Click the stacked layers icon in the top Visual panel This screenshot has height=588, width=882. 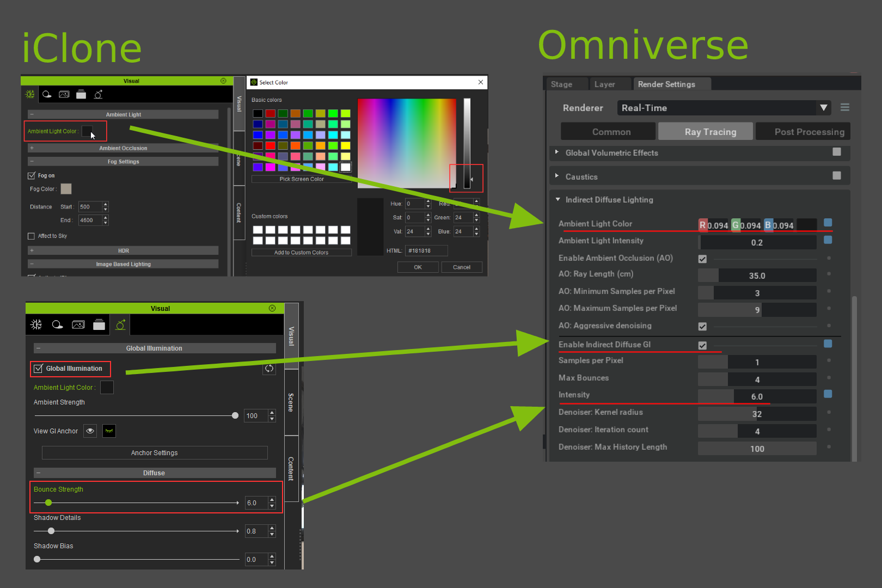point(81,94)
